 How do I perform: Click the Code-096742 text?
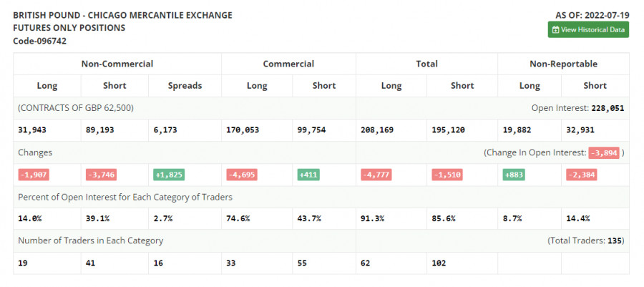[x=40, y=41]
